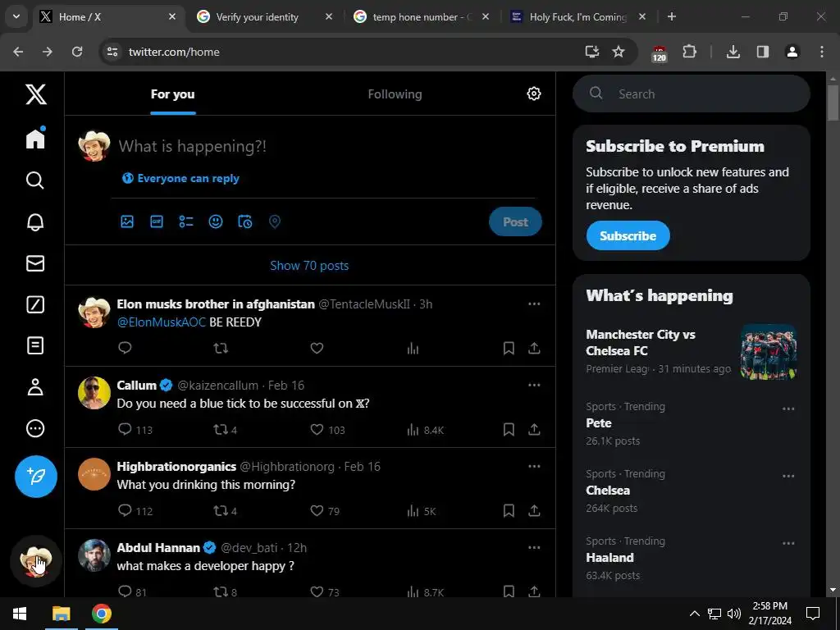Open Profile person icon in sidebar

pyautogui.click(x=35, y=387)
